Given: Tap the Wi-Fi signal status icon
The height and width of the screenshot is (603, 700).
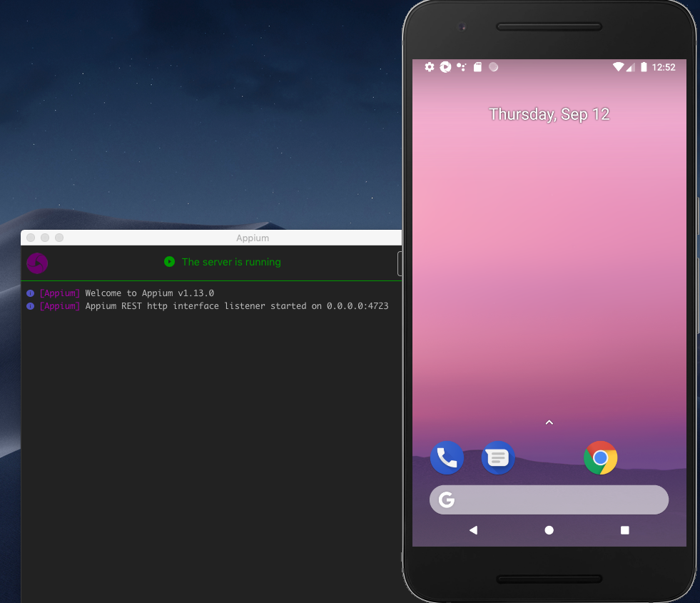Looking at the screenshot, I should click(619, 67).
